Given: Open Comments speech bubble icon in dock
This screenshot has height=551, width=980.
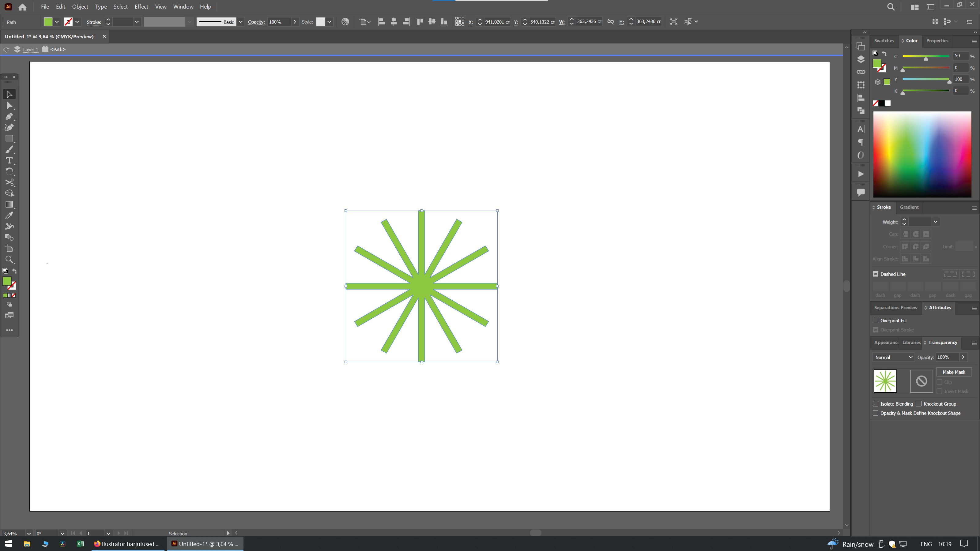Looking at the screenshot, I should pyautogui.click(x=861, y=193).
